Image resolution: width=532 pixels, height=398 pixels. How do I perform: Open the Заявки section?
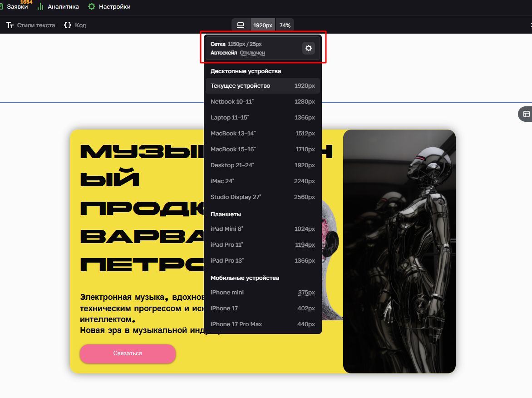coord(14,6)
